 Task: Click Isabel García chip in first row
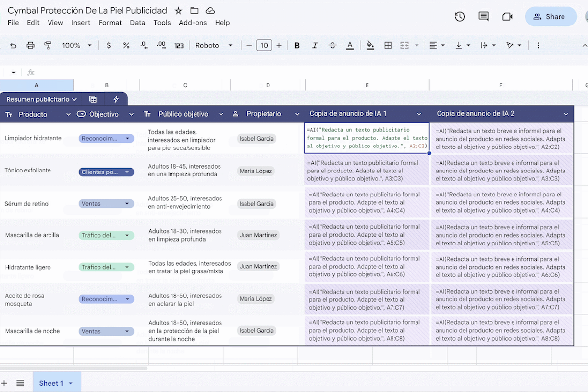257,139
